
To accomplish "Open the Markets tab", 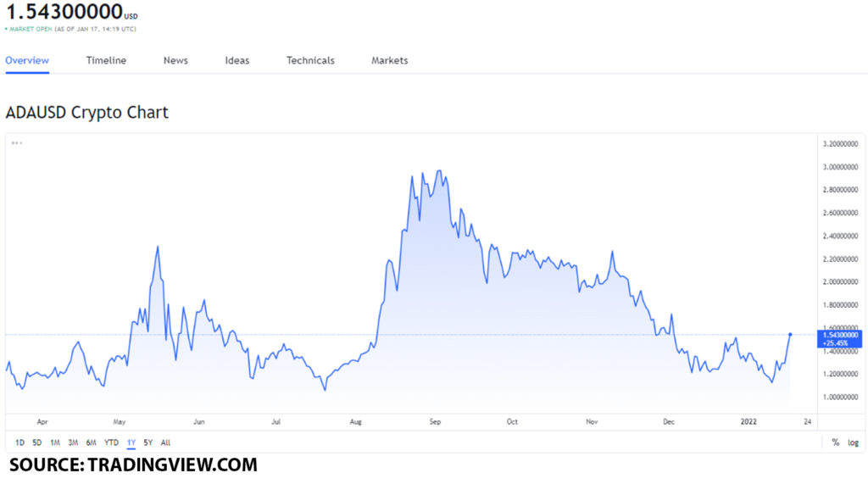I will point(390,60).
